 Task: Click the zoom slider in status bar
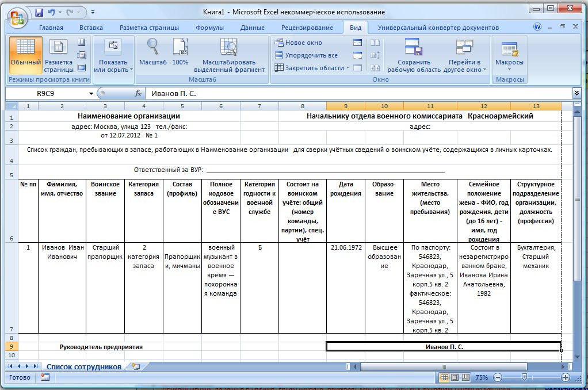524,378
